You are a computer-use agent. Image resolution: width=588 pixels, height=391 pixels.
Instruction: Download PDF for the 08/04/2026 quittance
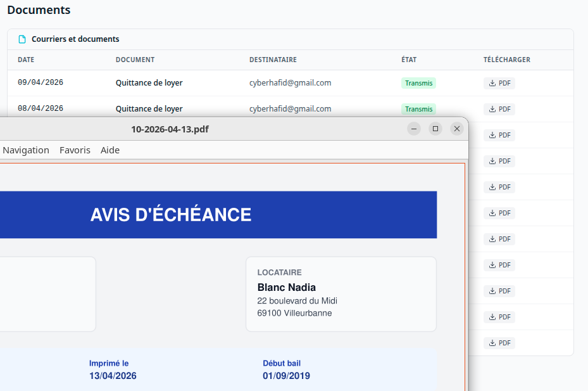[499, 109]
